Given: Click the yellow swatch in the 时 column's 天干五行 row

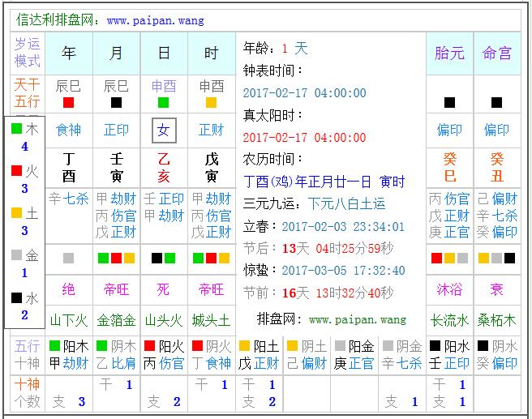Looking at the screenshot, I should pos(211,102).
